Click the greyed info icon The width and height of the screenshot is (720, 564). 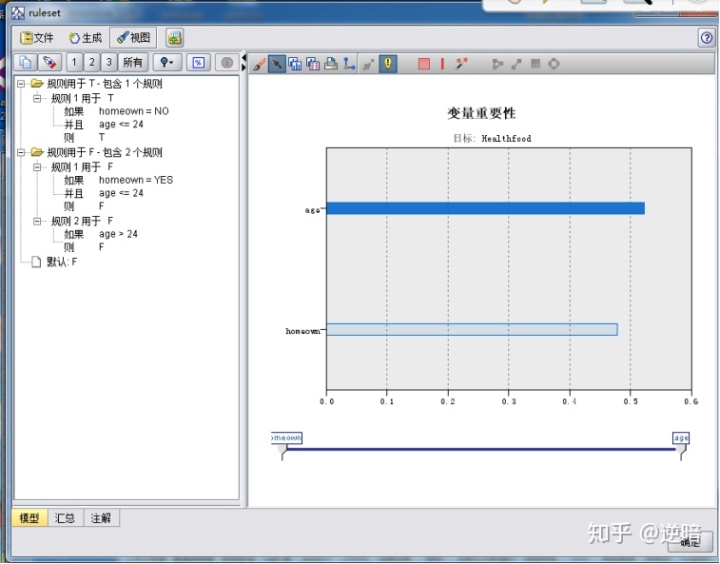(x=227, y=62)
